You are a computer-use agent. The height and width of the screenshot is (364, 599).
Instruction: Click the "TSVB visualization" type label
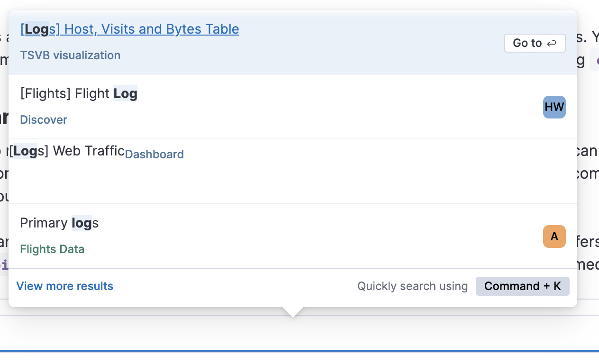(x=70, y=55)
